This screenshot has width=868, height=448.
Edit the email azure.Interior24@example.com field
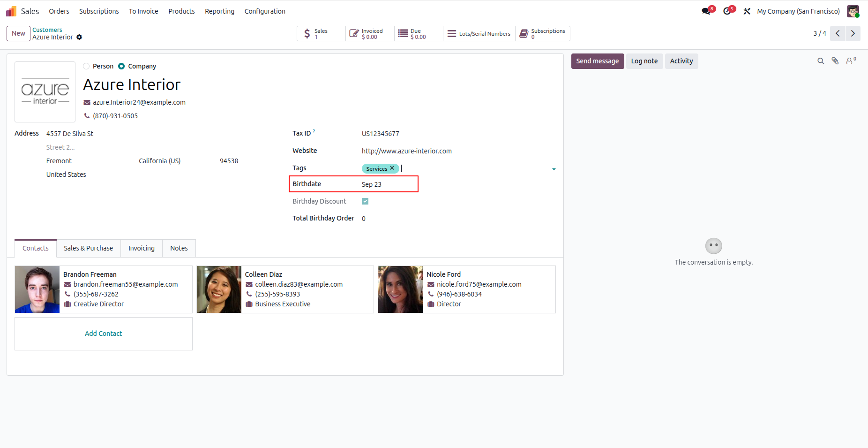tap(139, 102)
